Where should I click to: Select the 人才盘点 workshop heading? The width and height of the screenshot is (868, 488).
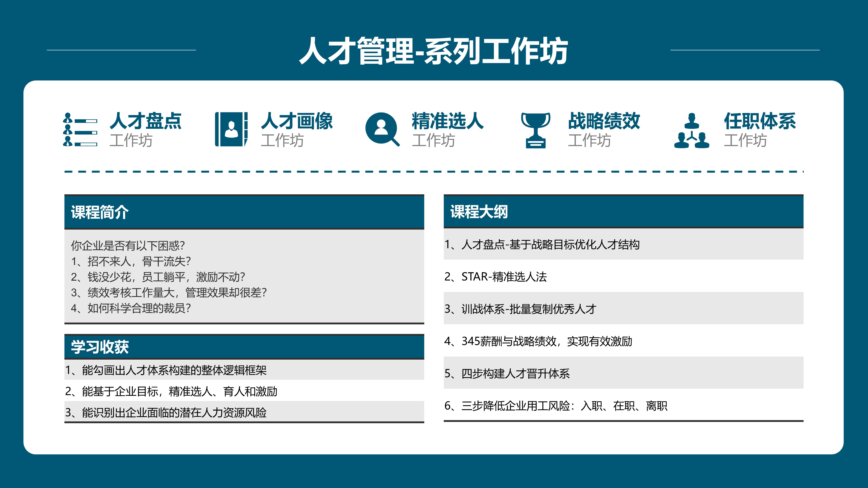[146, 121]
